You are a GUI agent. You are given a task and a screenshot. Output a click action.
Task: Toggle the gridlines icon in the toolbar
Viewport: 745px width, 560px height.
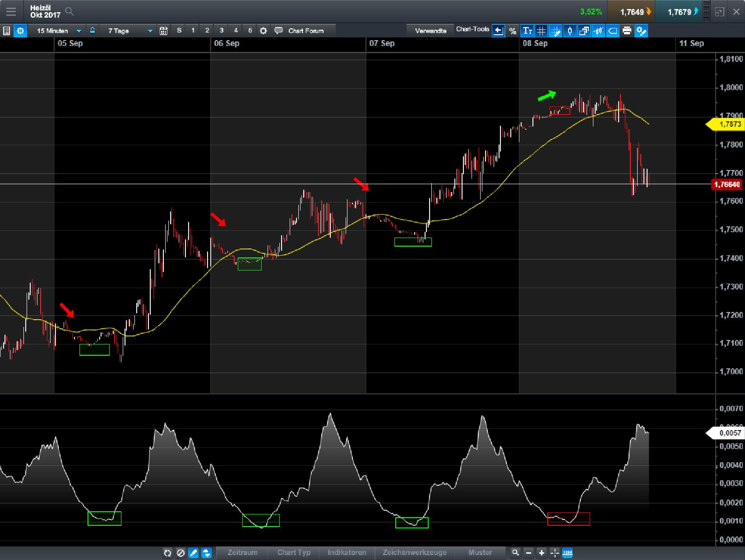click(541, 31)
